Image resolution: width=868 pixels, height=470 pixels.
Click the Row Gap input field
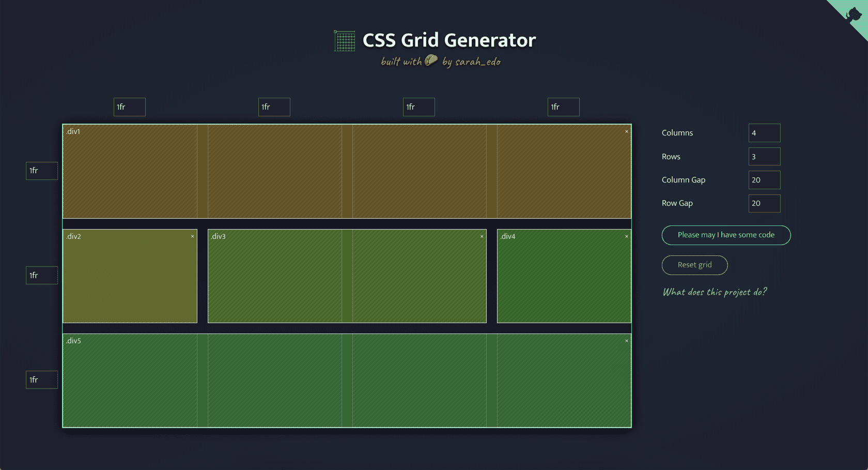(x=764, y=203)
